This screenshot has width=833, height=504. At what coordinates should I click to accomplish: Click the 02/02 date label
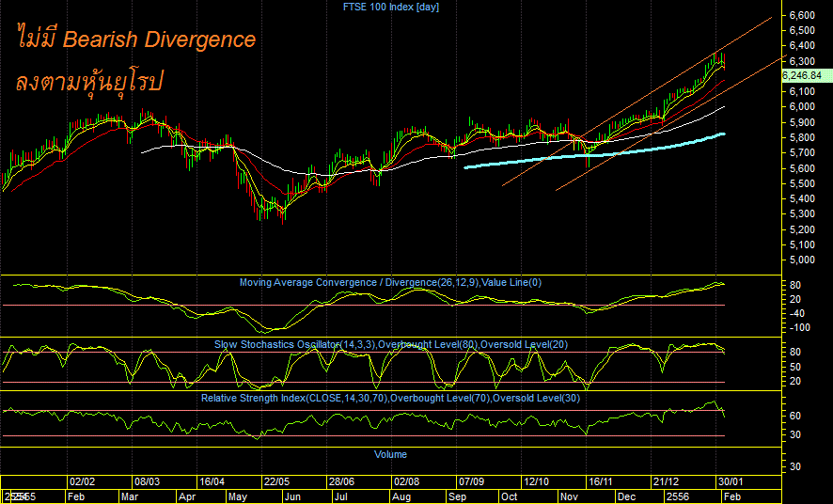tap(83, 482)
